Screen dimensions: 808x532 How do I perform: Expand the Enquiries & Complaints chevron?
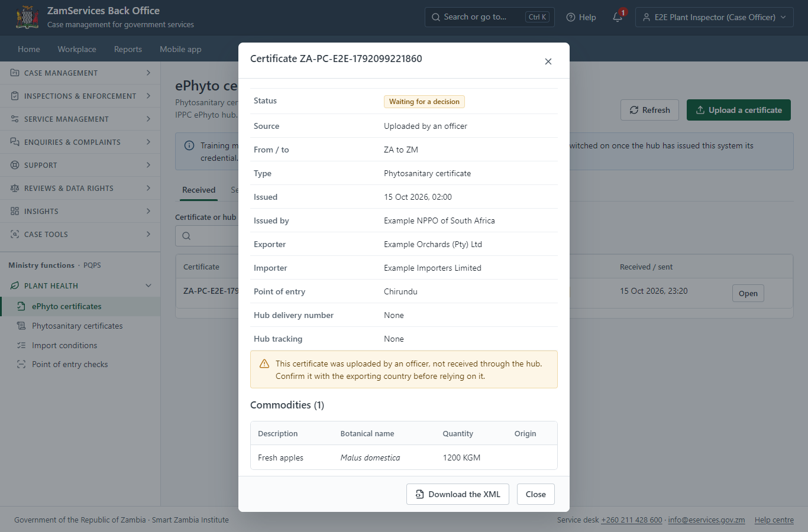148,142
